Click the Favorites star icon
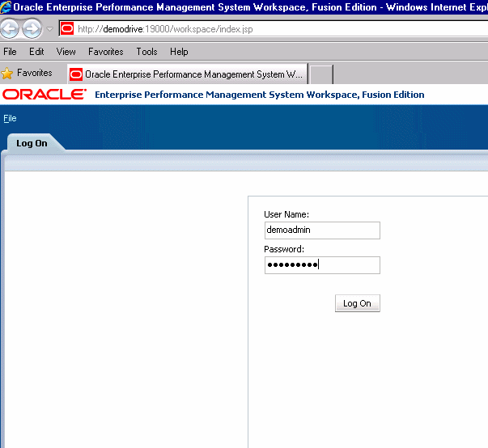 (x=6, y=74)
